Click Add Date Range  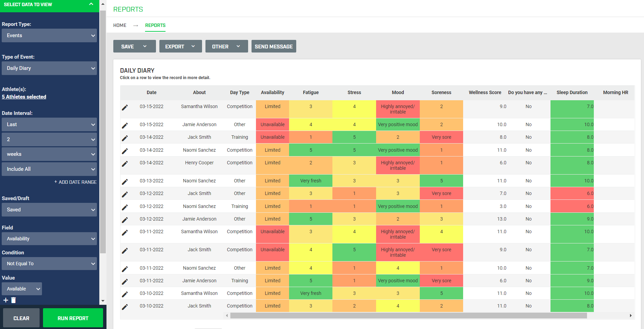75,182
